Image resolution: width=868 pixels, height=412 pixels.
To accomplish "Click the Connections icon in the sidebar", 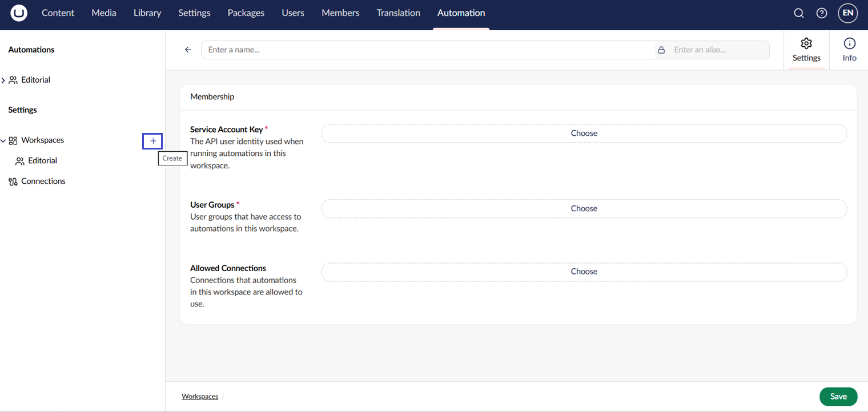I will point(13,181).
